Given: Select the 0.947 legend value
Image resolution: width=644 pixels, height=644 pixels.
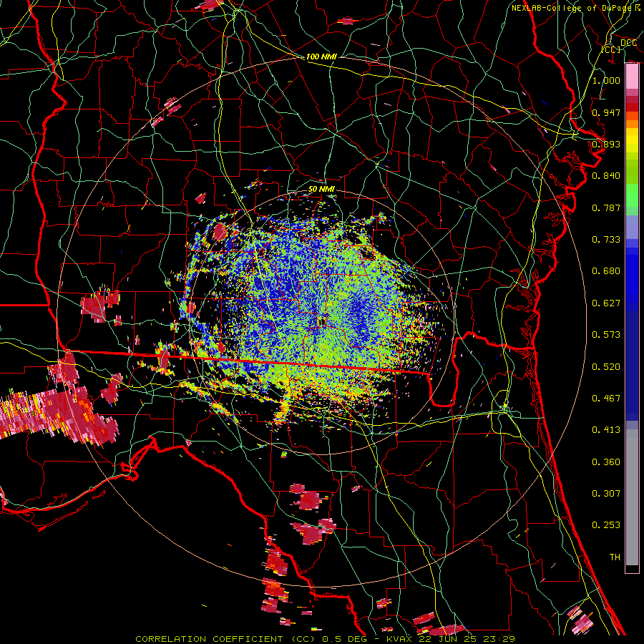Looking at the screenshot, I should [606, 112].
